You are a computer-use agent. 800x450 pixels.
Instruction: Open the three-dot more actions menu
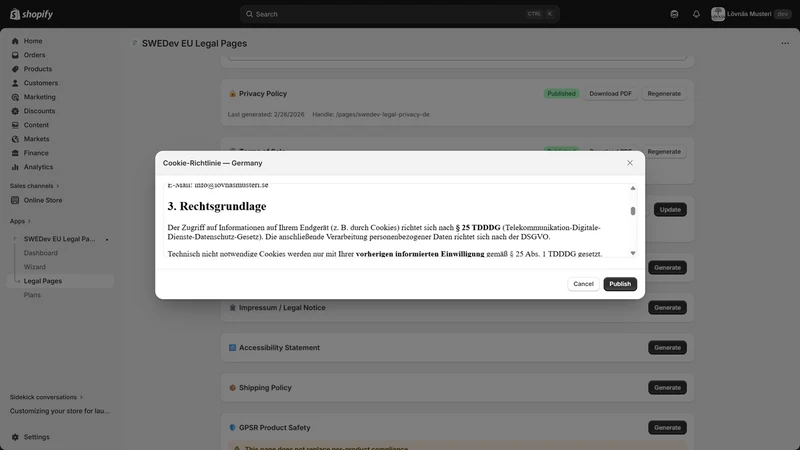pyautogui.click(x=785, y=43)
